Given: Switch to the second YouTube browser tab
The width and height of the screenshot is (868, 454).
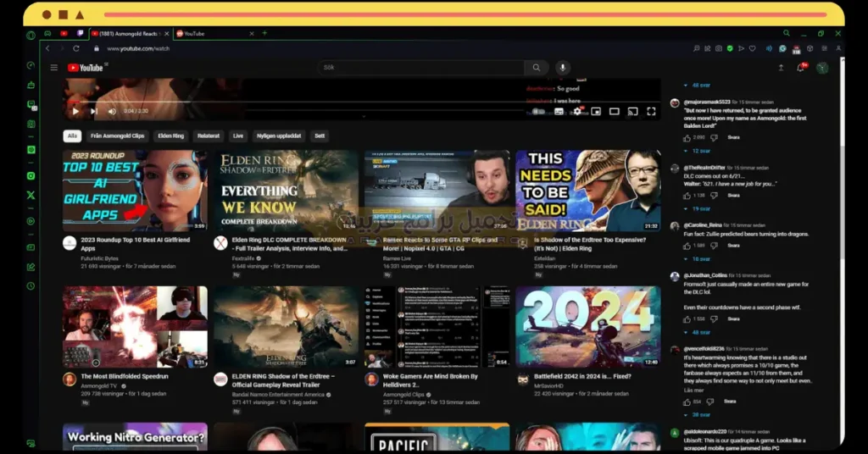Looking at the screenshot, I should pos(193,33).
